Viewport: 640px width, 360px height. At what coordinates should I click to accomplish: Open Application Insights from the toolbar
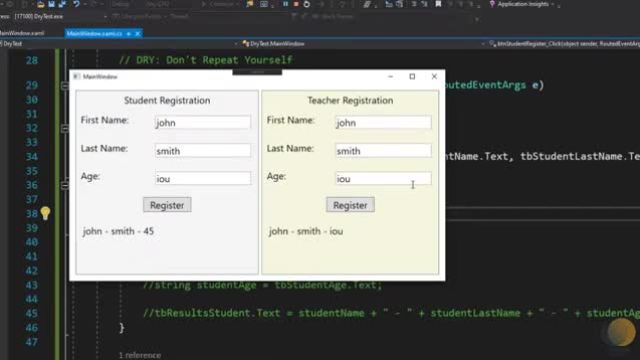tap(522, 4)
